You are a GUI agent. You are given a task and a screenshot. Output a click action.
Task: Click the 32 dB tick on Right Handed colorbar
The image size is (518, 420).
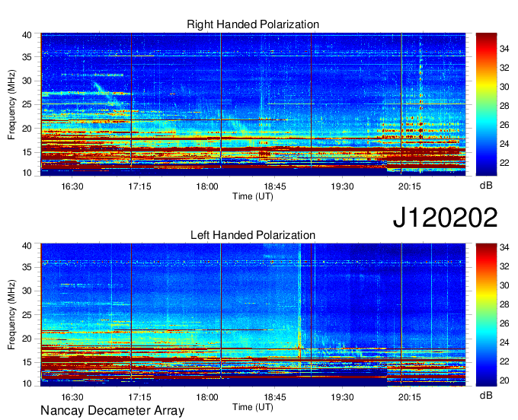pos(504,68)
